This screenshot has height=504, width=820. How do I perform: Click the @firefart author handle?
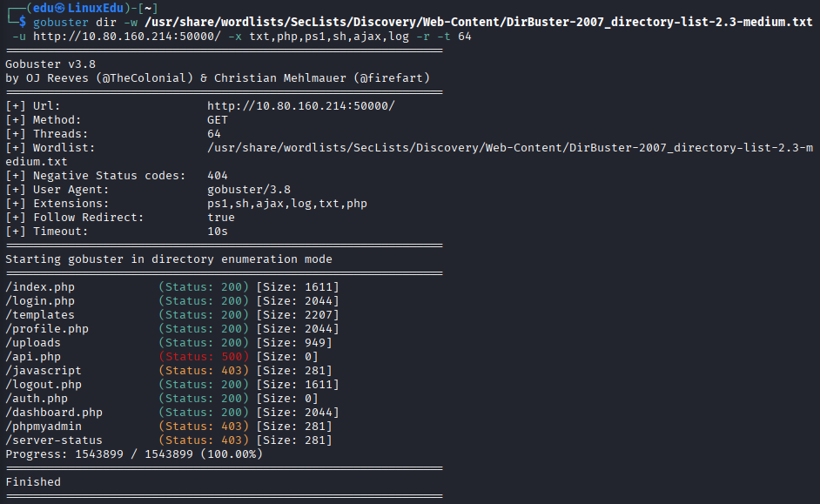392,77
